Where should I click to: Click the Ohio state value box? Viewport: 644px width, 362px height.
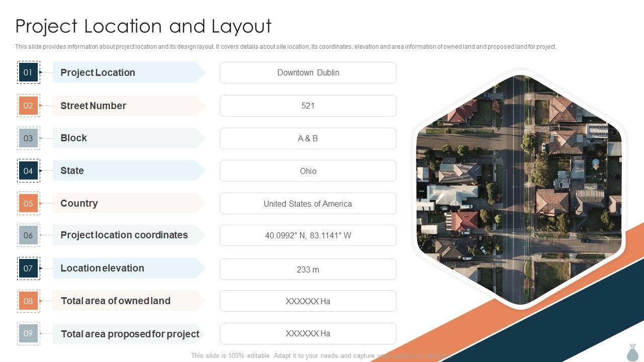(x=308, y=171)
